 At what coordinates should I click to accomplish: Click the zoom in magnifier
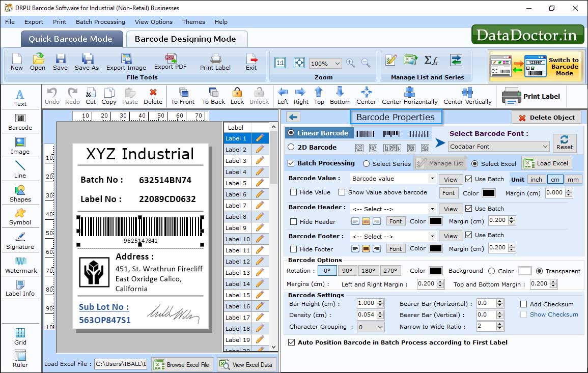(351, 63)
